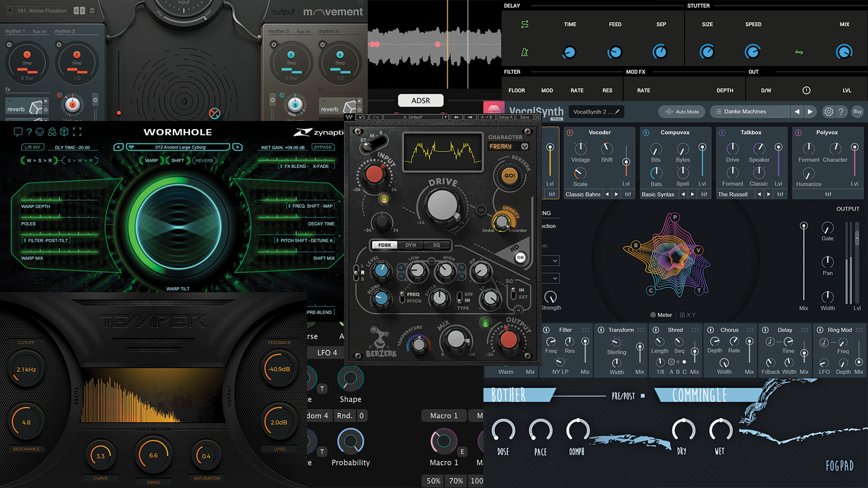868x488 pixels.
Task: Expand Wormhole FREQ. SHIFT - MAP selector
Action: tap(311, 206)
